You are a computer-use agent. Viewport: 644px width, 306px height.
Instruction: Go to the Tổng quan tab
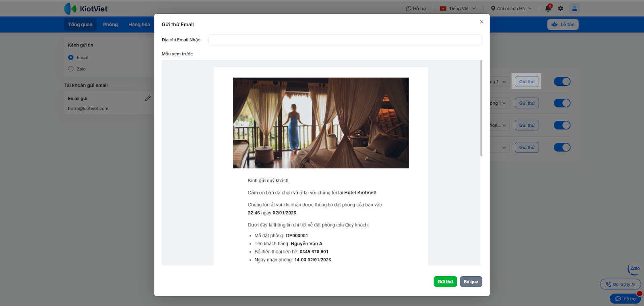tap(80, 25)
